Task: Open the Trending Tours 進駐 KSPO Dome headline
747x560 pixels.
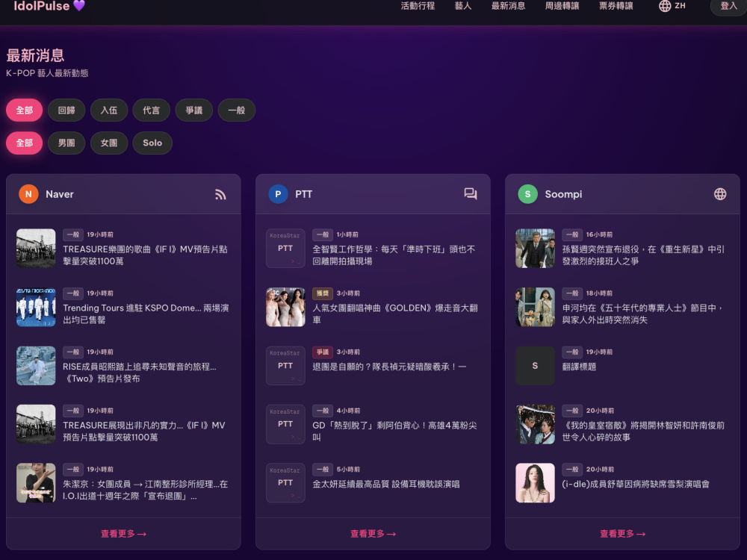Action: pos(146,314)
